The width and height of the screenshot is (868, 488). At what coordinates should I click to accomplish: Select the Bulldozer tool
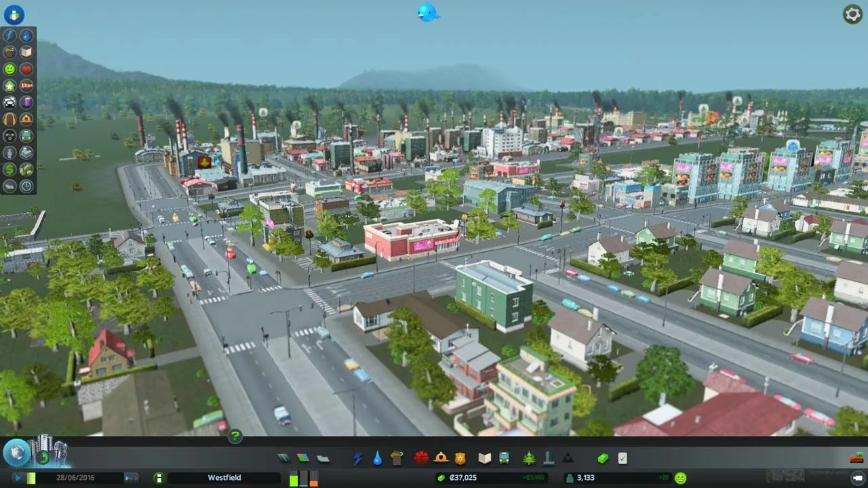(856, 458)
